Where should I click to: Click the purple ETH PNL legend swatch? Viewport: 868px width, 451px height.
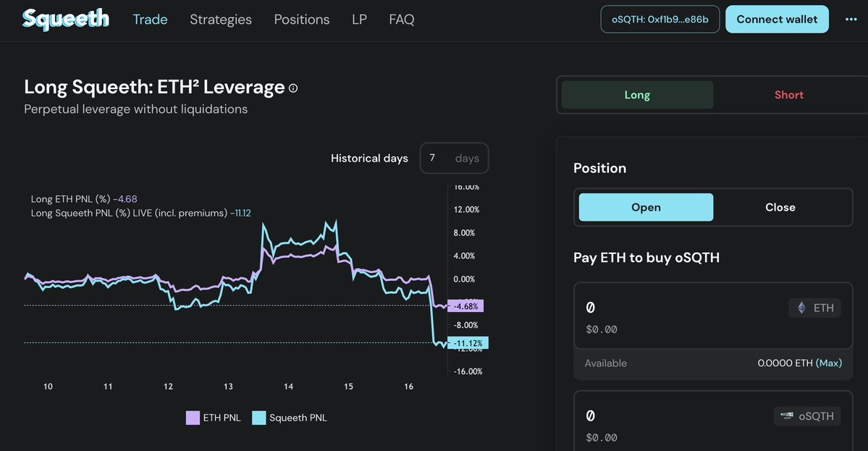point(193,418)
